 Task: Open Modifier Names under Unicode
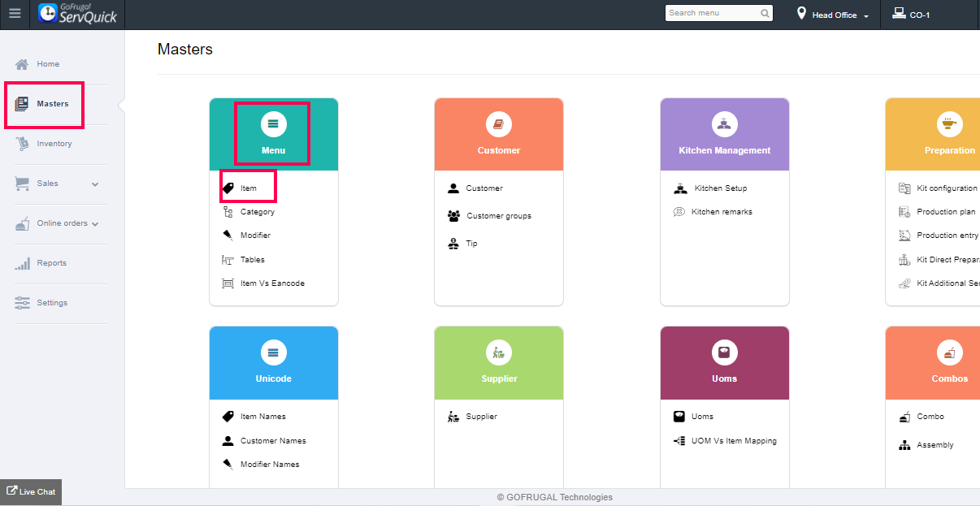tap(270, 465)
